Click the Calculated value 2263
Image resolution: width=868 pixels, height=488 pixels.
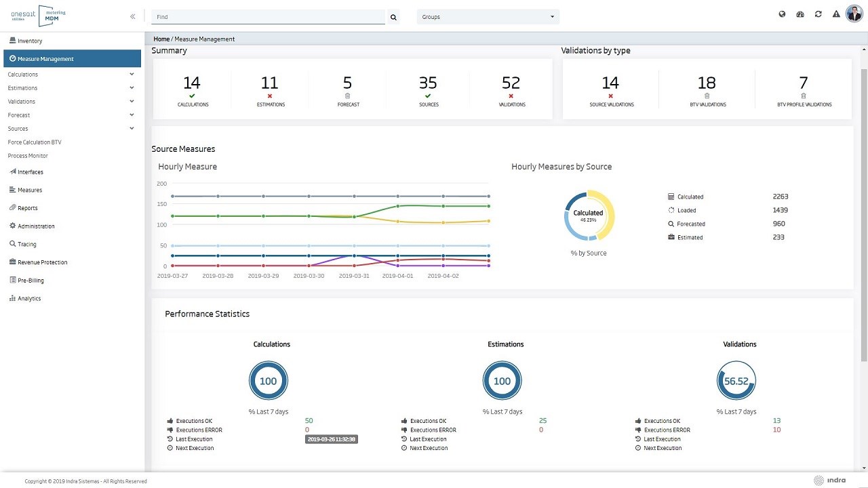click(x=781, y=197)
